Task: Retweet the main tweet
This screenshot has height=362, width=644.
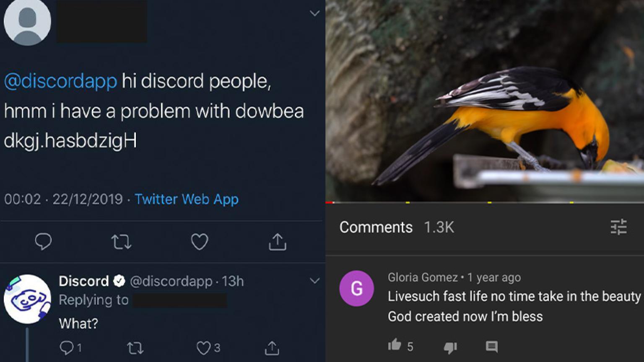Action: point(121,242)
